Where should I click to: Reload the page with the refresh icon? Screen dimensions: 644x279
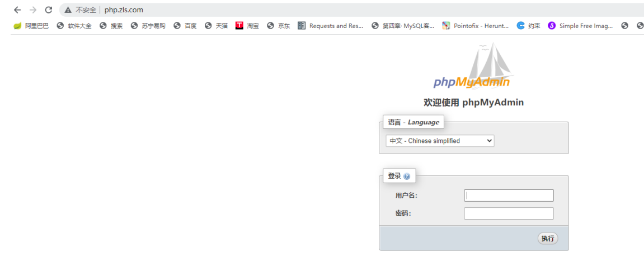coord(49,10)
